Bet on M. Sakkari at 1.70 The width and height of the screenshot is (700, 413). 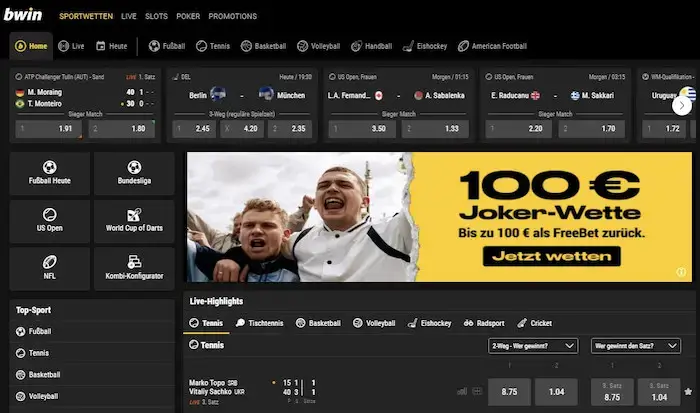[x=592, y=129]
